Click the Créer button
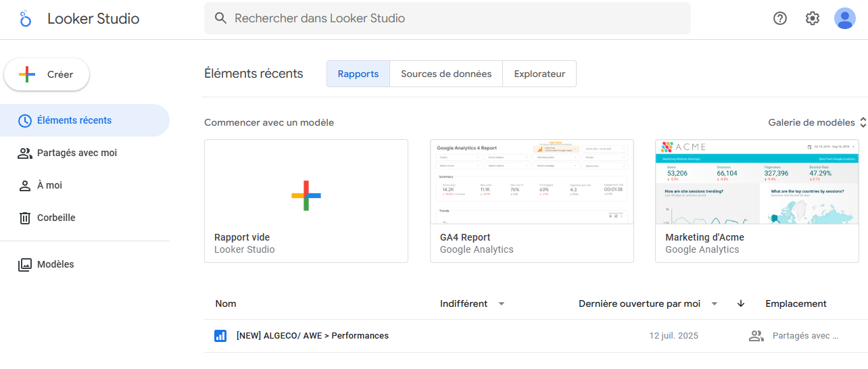 pos(47,75)
